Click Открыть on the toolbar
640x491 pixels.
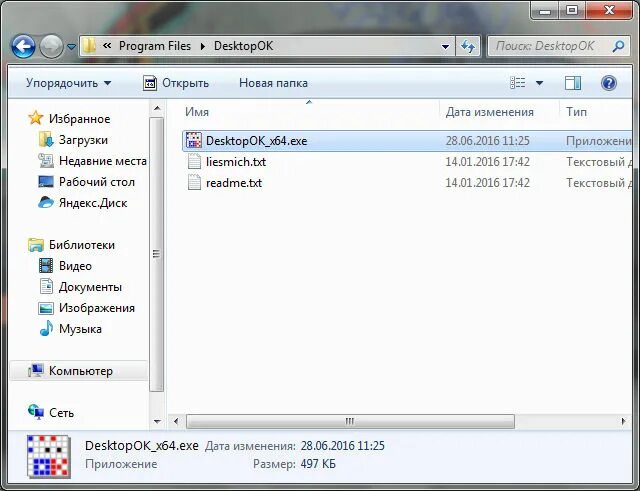click(185, 83)
